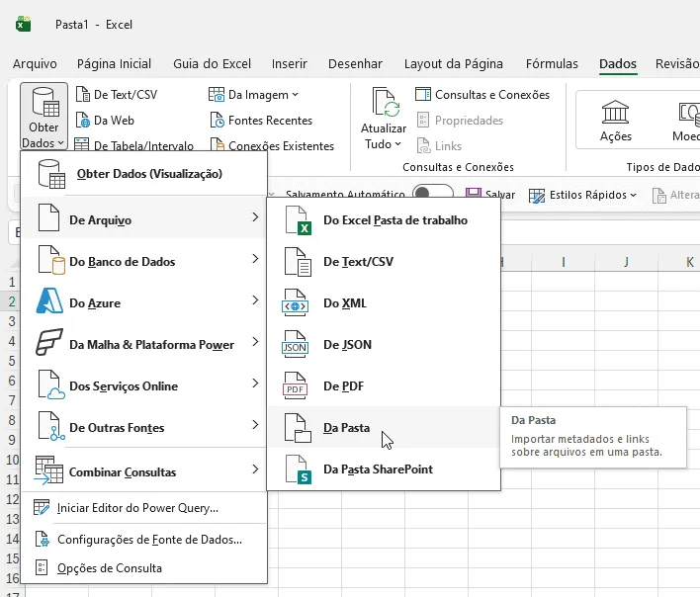Click the Salvar quick access button
Image resolution: width=700 pixels, height=597 pixels.
point(490,195)
